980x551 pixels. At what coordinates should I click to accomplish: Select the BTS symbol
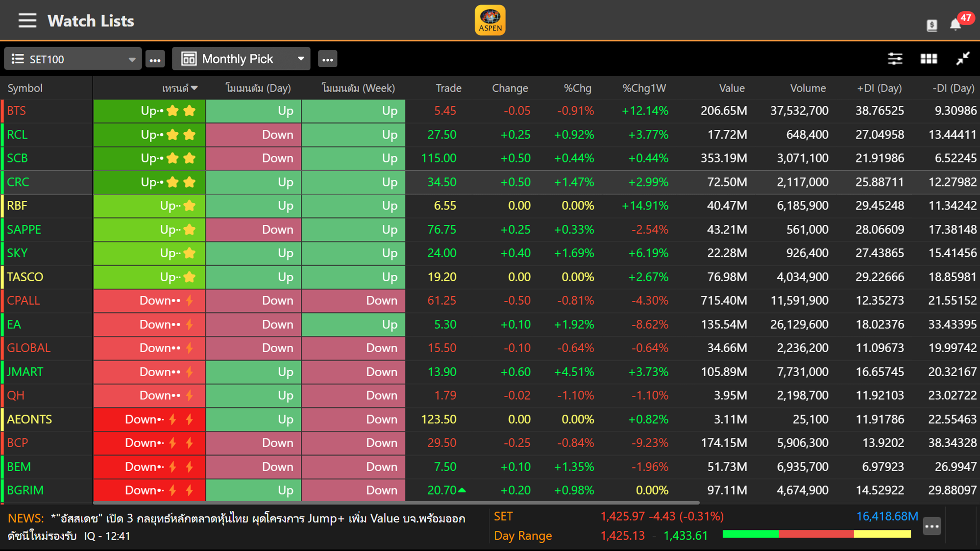[17, 111]
